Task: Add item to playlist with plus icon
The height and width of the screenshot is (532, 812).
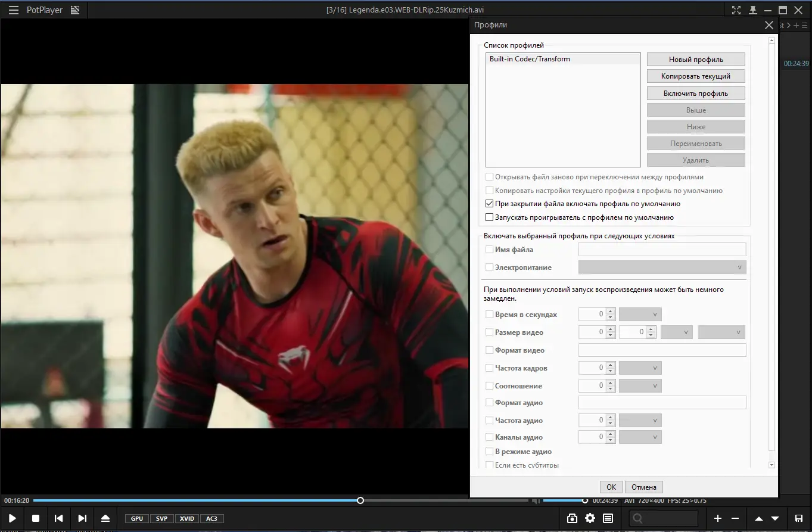Action: click(x=718, y=518)
